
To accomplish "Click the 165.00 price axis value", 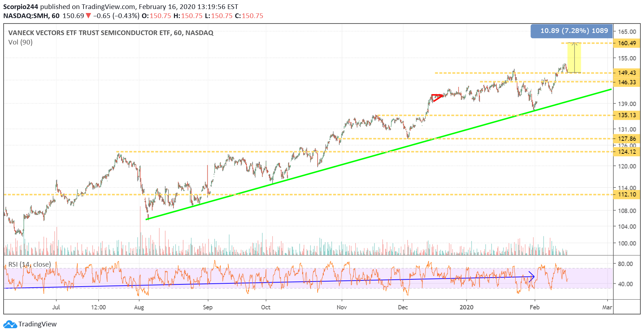I will 627,31.
